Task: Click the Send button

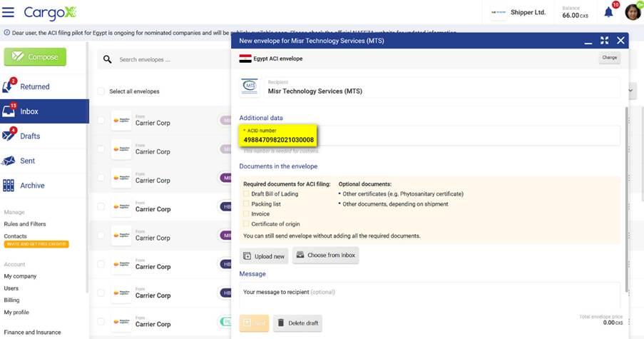Action: click(x=254, y=323)
